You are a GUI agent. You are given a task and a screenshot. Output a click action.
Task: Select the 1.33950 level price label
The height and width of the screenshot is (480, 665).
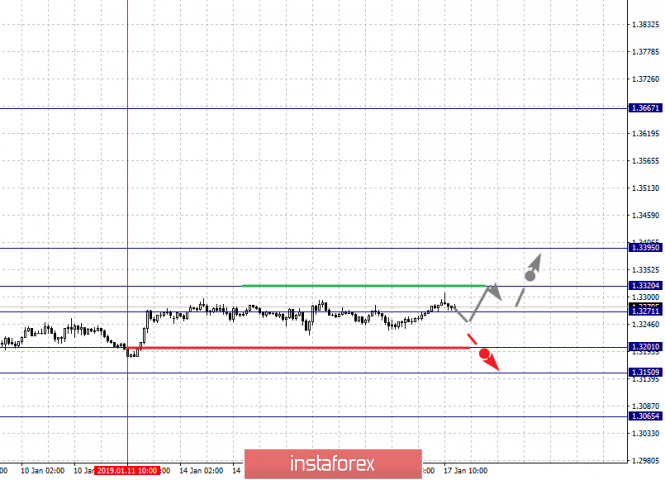[x=645, y=248]
